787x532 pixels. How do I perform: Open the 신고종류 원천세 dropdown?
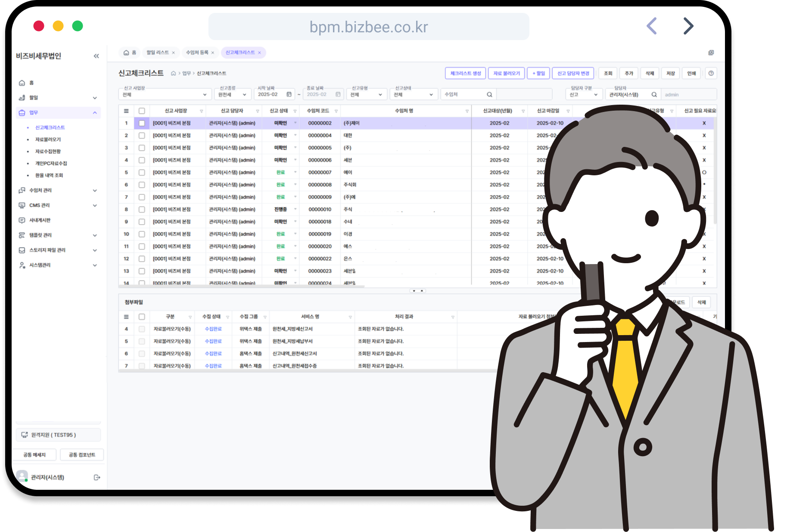pos(232,94)
